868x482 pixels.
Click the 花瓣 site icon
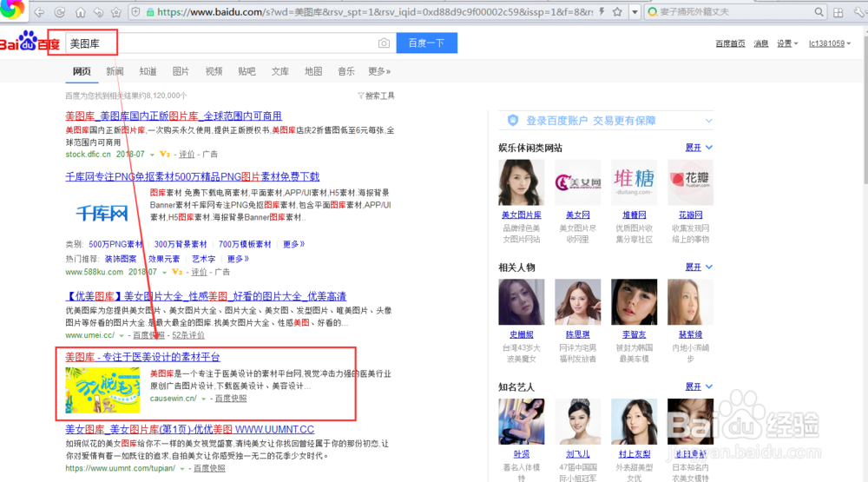click(690, 183)
